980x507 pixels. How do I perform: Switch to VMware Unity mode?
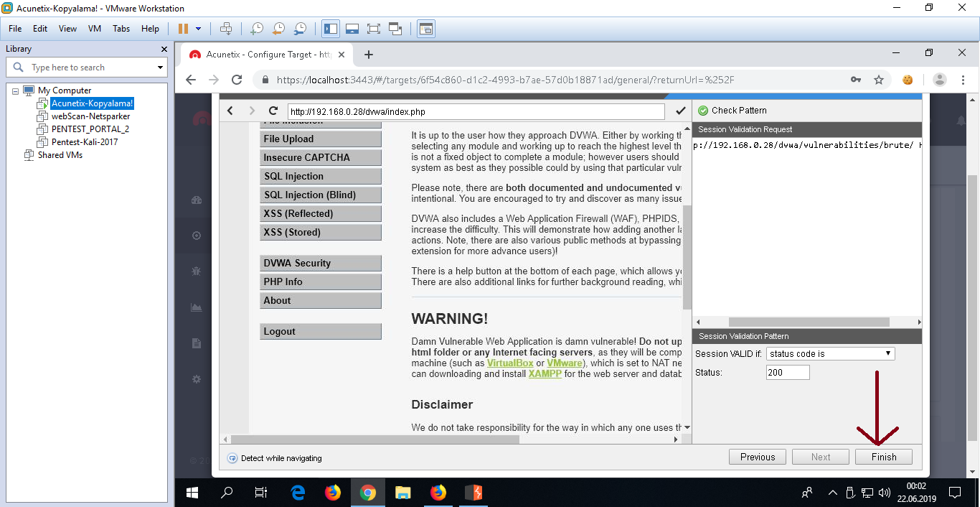click(395, 29)
